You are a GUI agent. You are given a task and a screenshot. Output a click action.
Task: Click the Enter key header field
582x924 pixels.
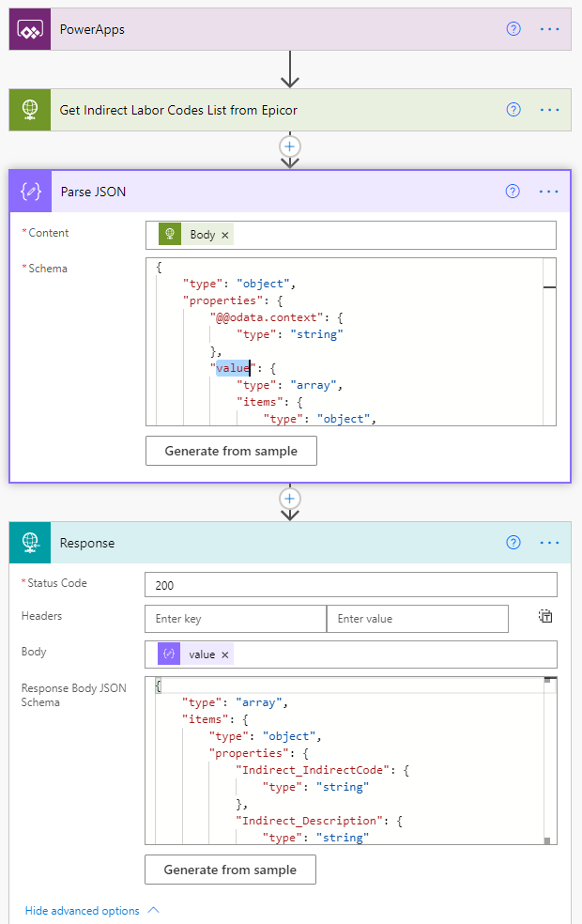point(236,619)
